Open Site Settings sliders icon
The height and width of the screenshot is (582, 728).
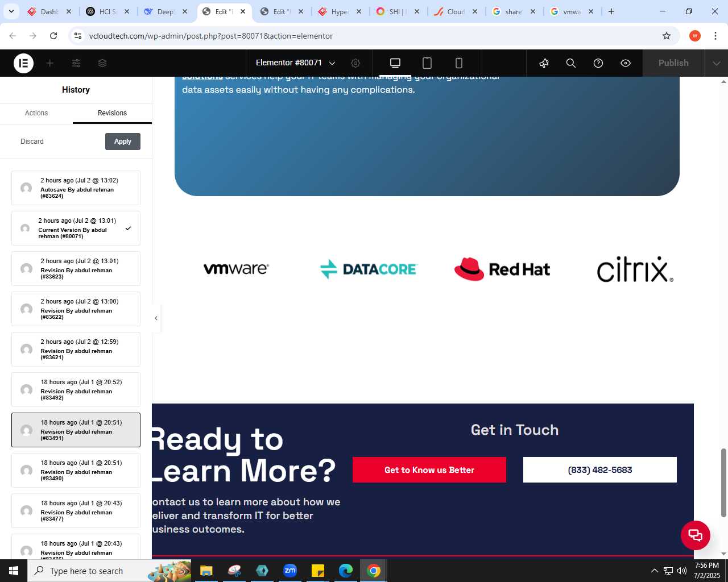pyautogui.click(x=76, y=63)
